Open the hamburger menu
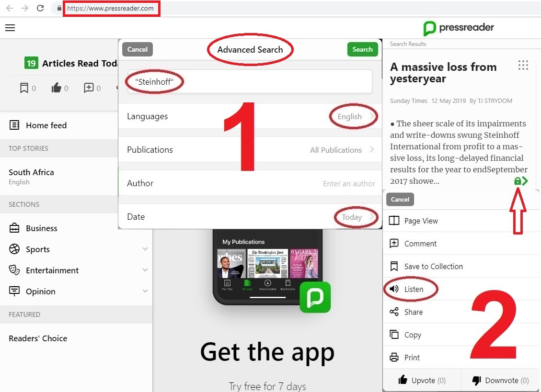The height and width of the screenshot is (392, 541). (10, 28)
